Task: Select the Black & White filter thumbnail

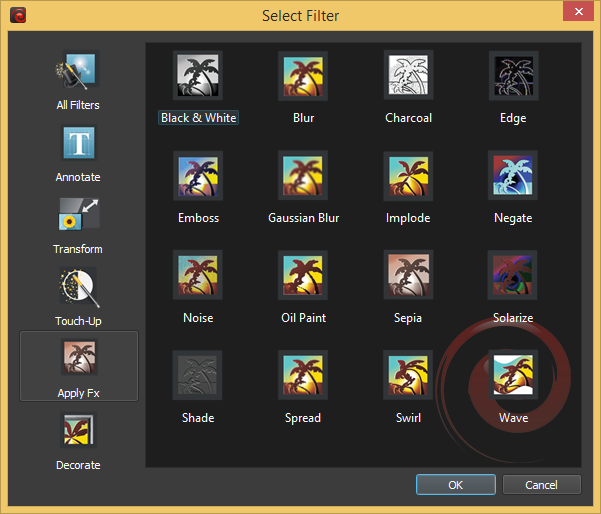Action: point(198,76)
